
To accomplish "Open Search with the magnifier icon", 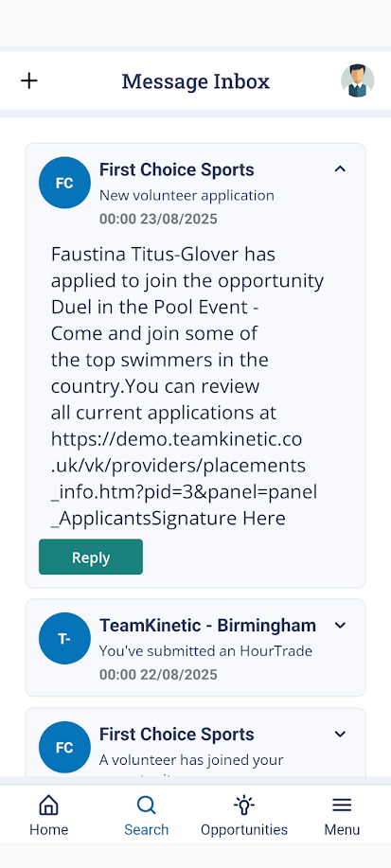I will click(x=146, y=805).
